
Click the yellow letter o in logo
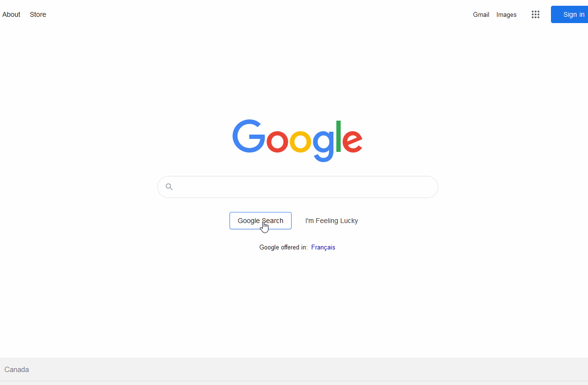[300, 141]
